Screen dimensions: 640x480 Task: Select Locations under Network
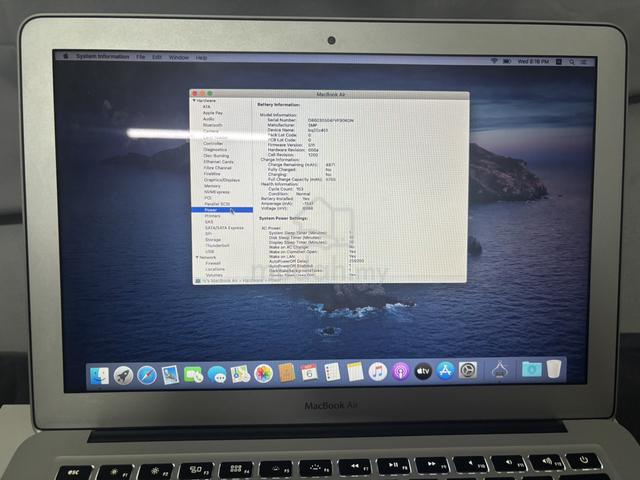tap(215, 269)
